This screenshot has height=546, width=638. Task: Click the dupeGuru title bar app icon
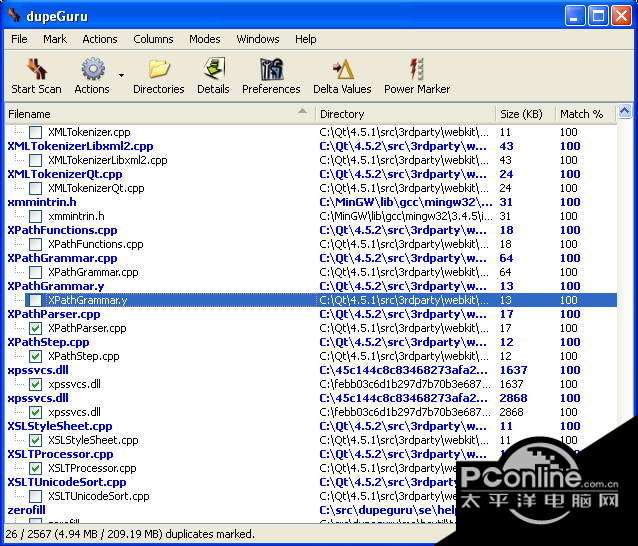pos(15,15)
